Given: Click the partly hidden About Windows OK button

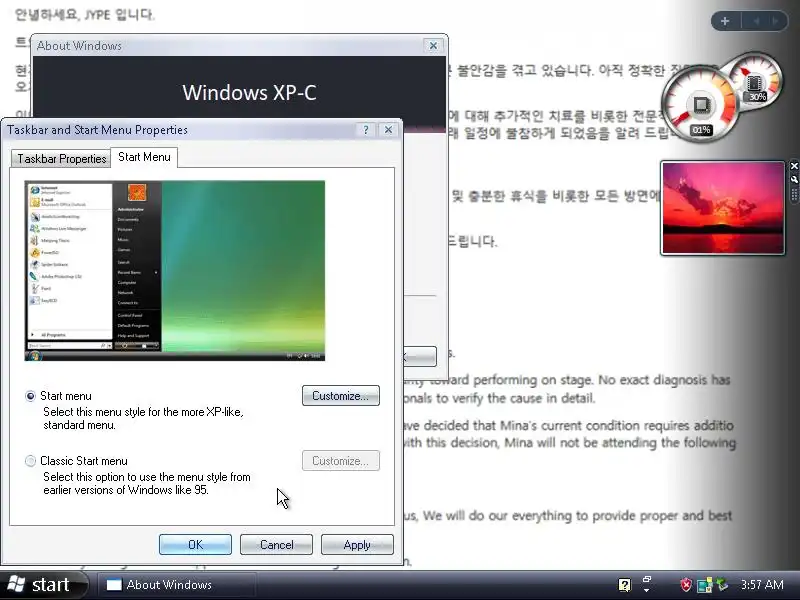Looking at the screenshot, I should pos(420,356).
